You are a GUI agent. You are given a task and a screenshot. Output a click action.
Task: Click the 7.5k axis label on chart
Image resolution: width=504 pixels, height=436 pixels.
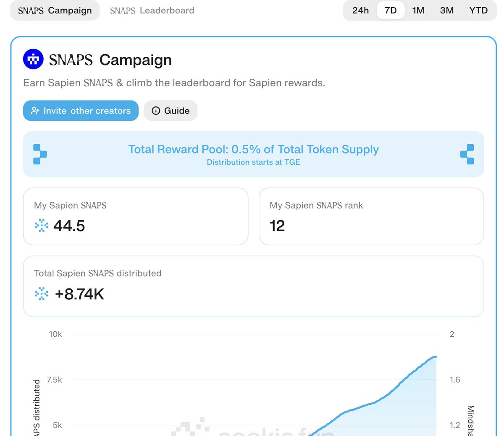point(55,380)
